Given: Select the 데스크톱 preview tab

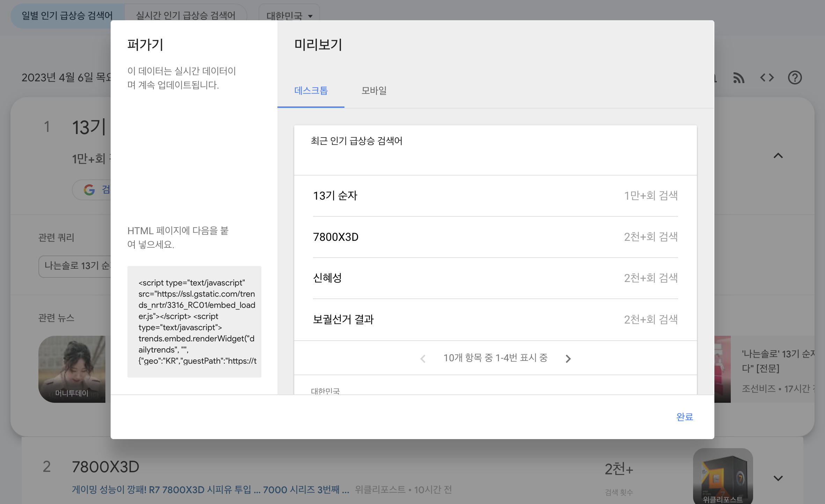Looking at the screenshot, I should tap(311, 91).
